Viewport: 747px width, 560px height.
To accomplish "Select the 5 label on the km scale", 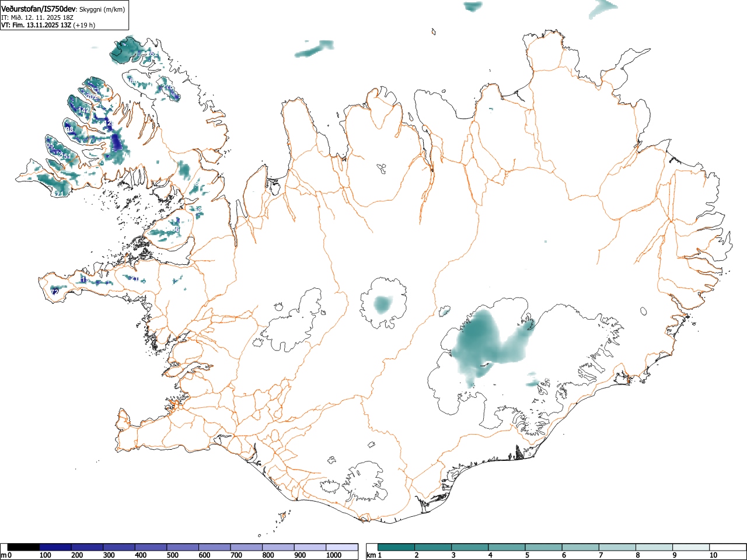I will (527, 555).
